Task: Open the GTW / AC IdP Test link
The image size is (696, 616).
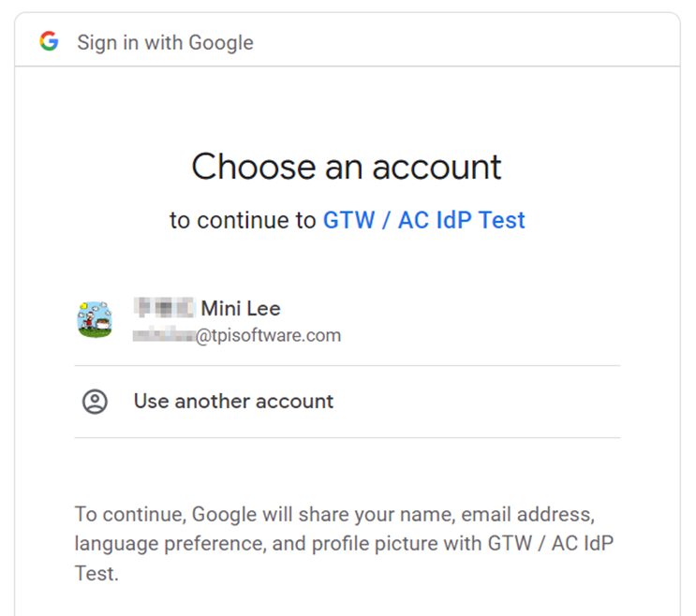Action: pyautogui.click(x=423, y=221)
